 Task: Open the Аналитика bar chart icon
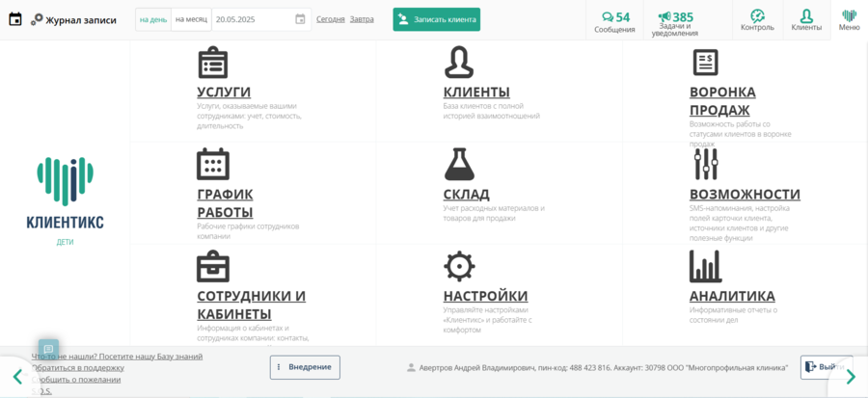(x=705, y=266)
